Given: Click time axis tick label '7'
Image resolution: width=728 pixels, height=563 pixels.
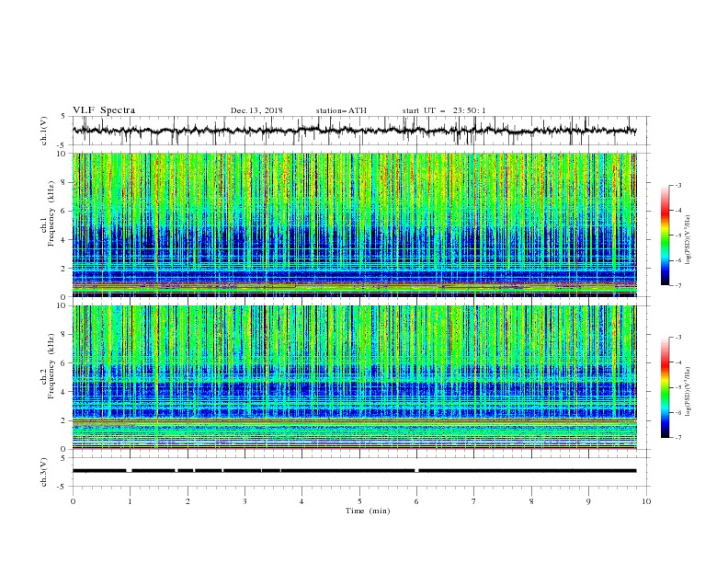Looking at the screenshot, I should (474, 501).
